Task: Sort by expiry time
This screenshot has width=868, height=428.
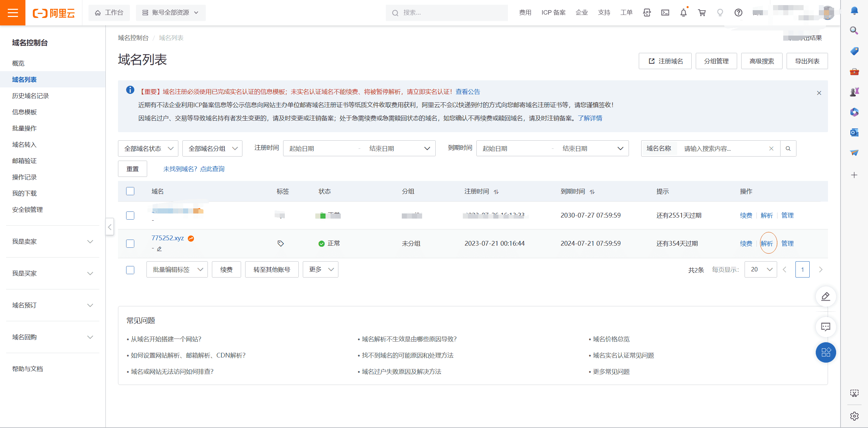Action: (592, 192)
